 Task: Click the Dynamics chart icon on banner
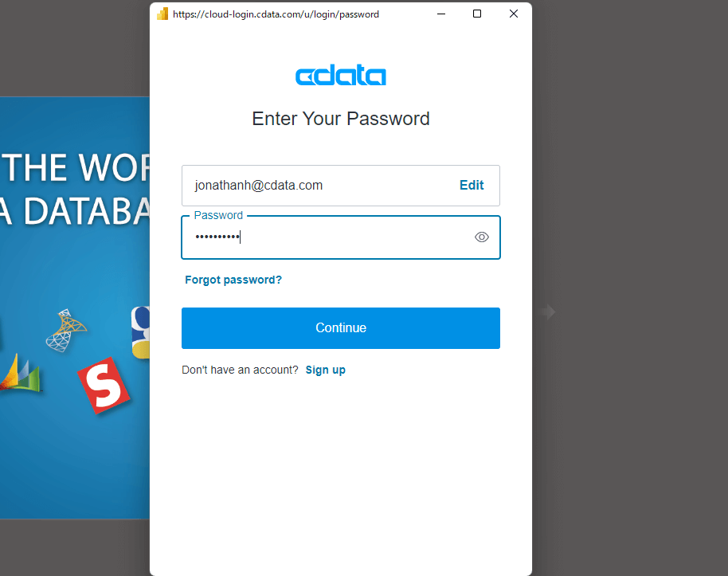[20, 373]
